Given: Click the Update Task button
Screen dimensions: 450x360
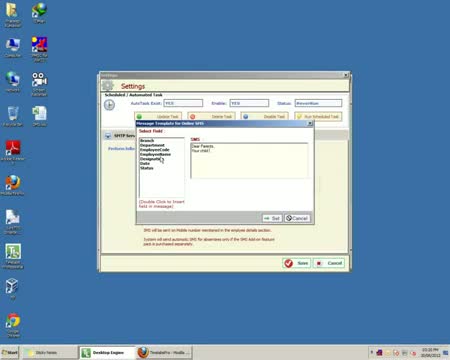Looking at the screenshot, I should (158, 116).
